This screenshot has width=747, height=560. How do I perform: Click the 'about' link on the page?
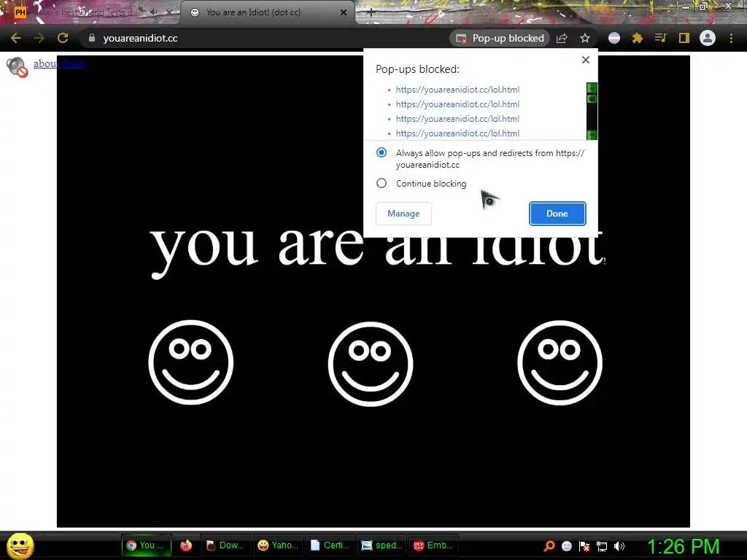[58, 63]
